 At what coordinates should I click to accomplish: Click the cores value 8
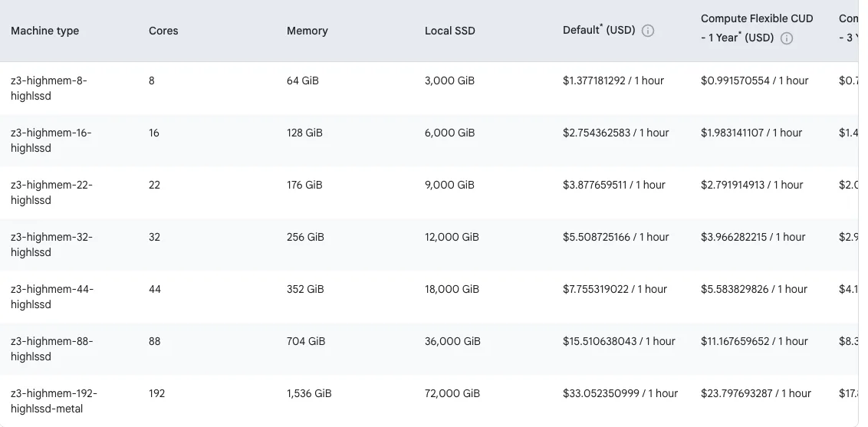152,80
